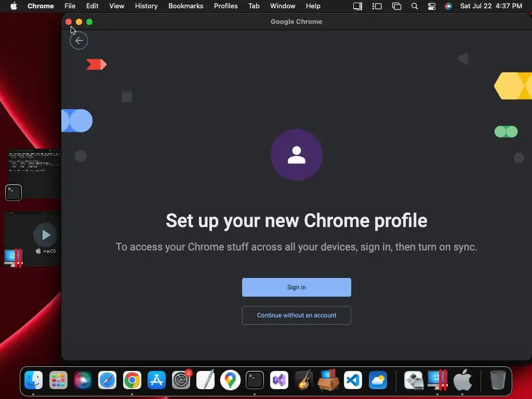The image size is (532, 399).
Task: Open the Edit menu
Action: pos(92,6)
